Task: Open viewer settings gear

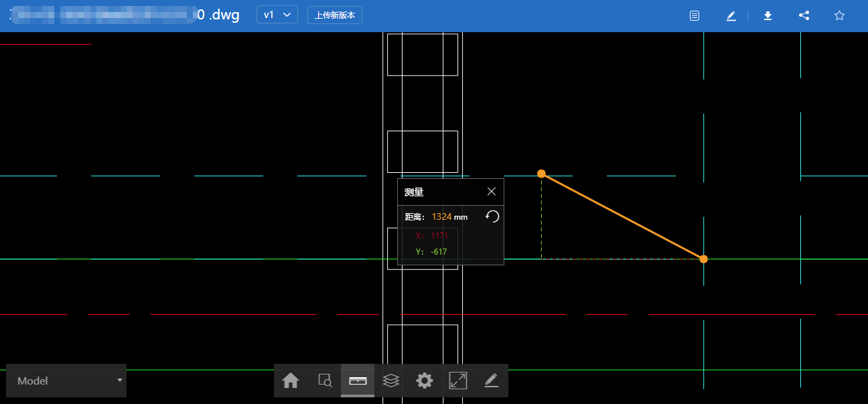Action: (425, 381)
